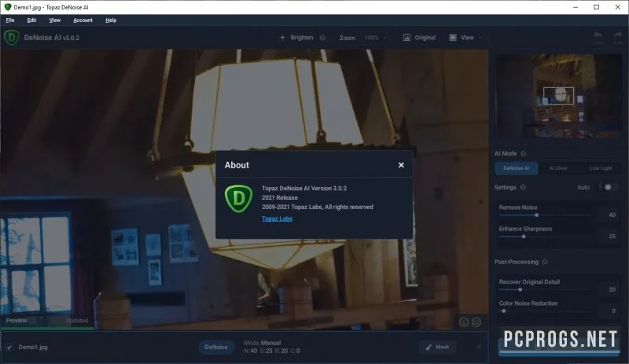The image size is (629, 364).
Task: Click the Recover Original Detail value 20 field
Action: (x=608, y=289)
